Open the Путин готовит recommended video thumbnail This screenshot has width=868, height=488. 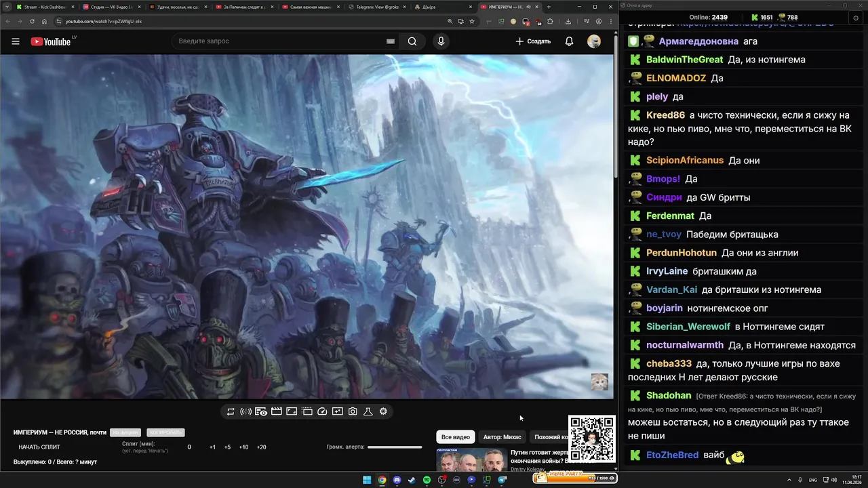(x=471, y=460)
